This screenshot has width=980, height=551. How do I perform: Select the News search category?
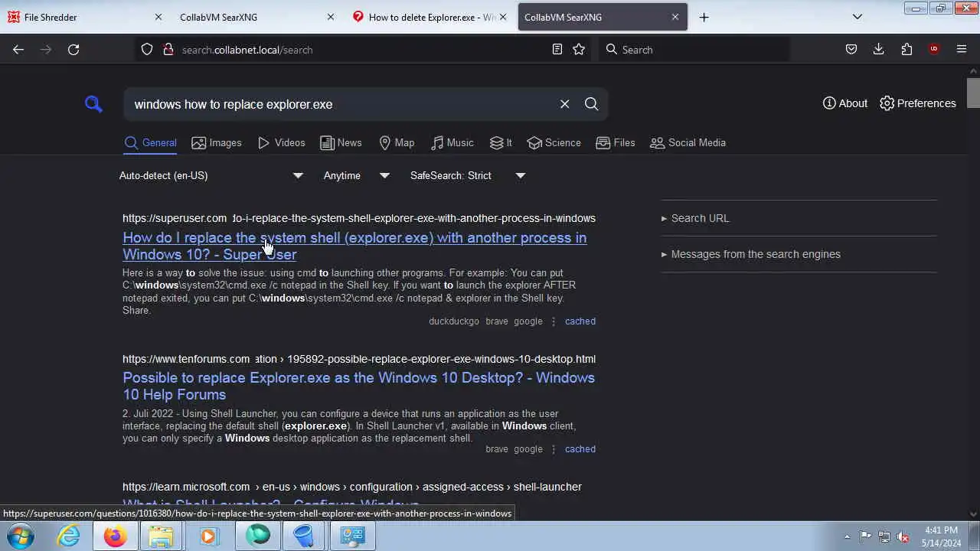coord(341,143)
